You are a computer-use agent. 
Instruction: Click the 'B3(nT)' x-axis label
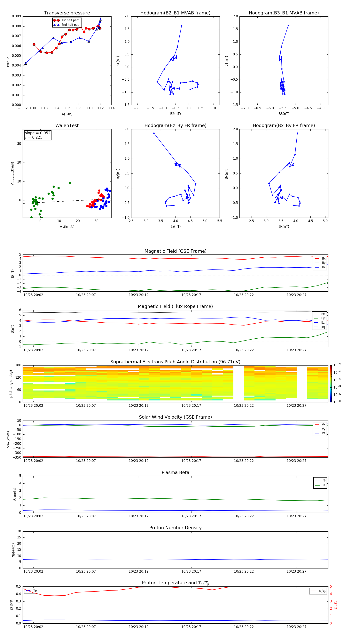pos(284,114)
